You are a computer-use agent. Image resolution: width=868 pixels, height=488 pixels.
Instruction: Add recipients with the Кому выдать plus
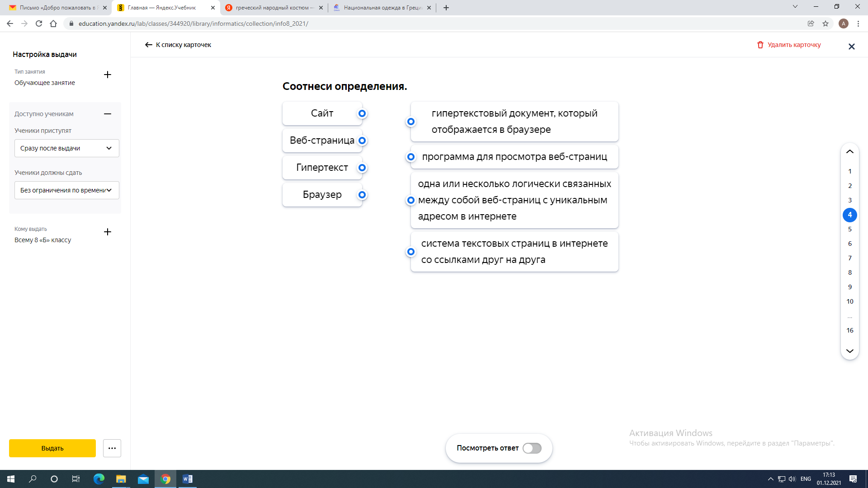pos(108,232)
